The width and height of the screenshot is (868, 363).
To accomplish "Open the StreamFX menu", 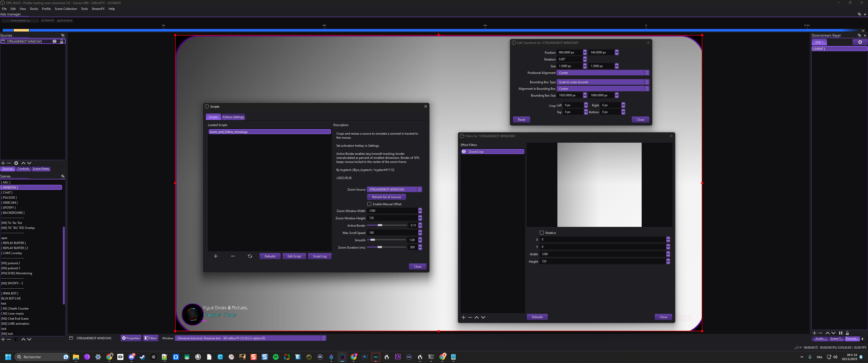I will tap(98, 9).
